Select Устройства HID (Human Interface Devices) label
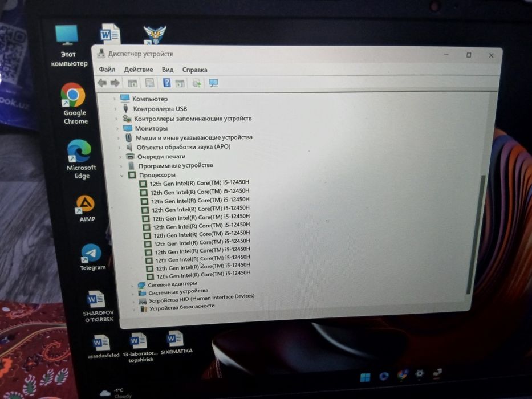532x399 pixels. click(x=201, y=298)
